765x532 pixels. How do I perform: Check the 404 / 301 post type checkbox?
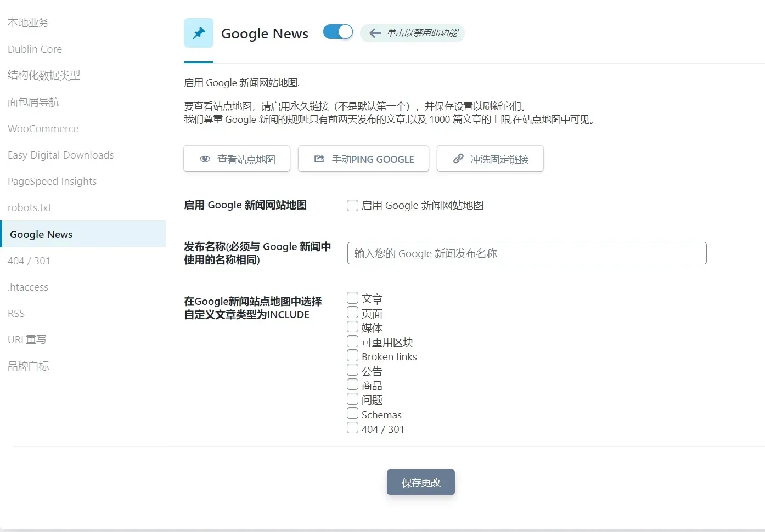tap(353, 428)
